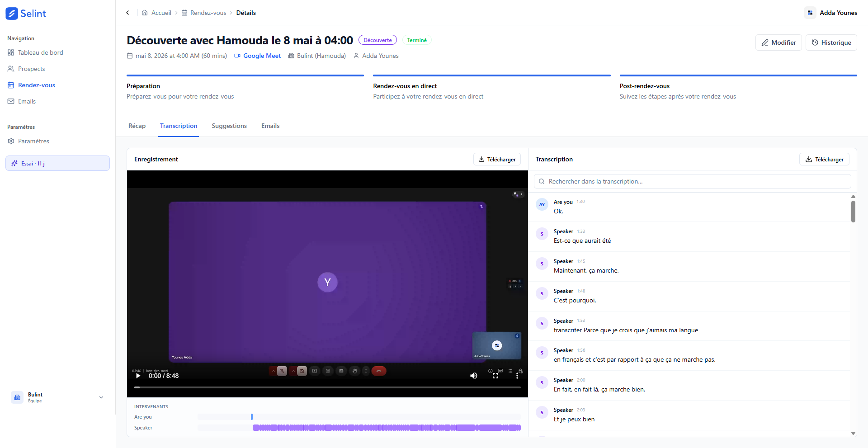The image size is (868, 448).
Task: Open the Rendez-vous breadcrumb link
Action: (204, 13)
